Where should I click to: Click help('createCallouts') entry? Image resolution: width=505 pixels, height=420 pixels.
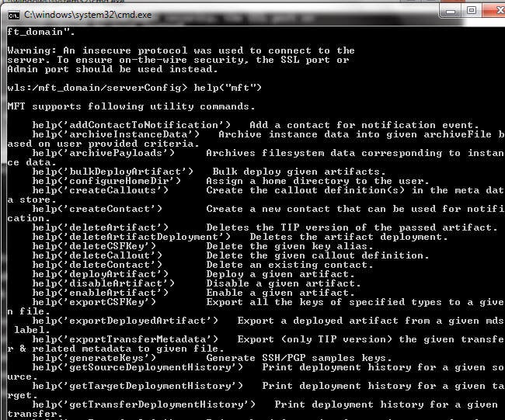[100, 190]
